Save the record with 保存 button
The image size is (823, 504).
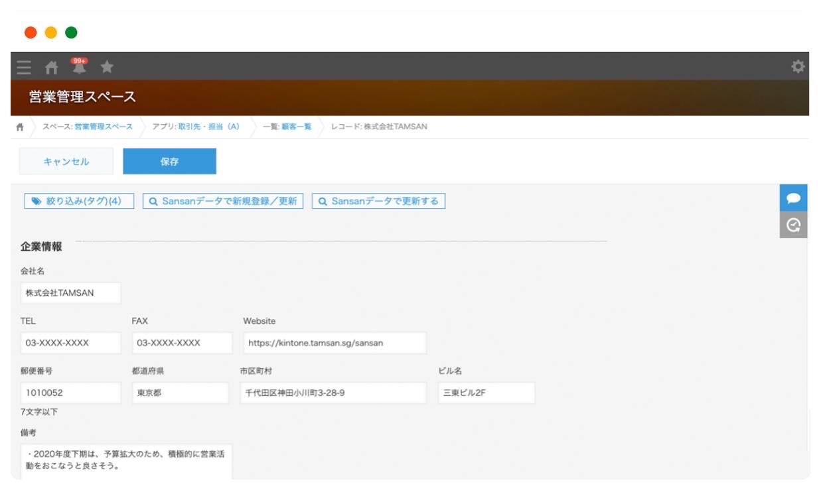[x=170, y=161]
